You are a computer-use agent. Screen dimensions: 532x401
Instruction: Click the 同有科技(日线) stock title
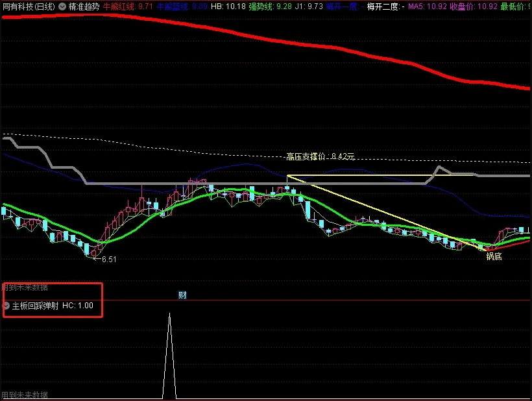pyautogui.click(x=29, y=6)
